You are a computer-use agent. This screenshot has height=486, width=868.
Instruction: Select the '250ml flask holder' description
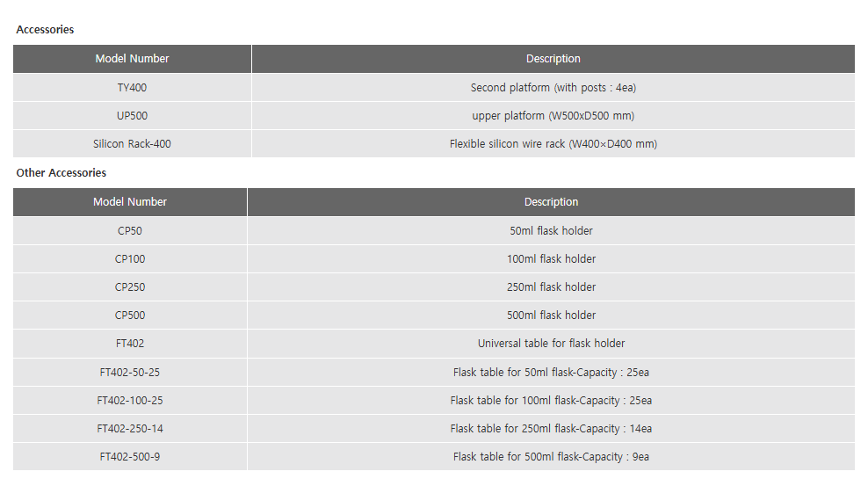point(551,287)
